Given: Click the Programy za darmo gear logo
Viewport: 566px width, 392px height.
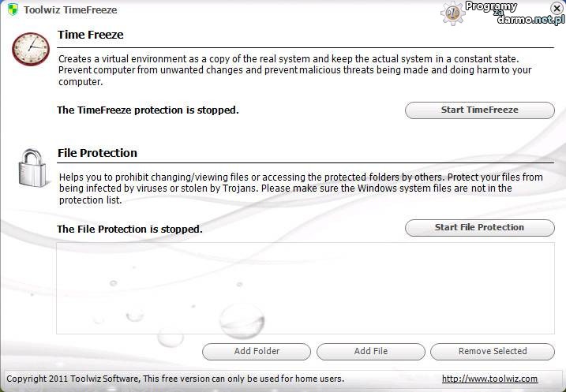Looking at the screenshot, I should click(x=453, y=12).
